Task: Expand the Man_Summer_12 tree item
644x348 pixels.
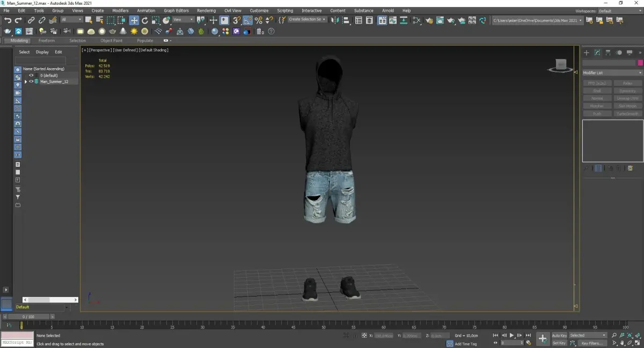Action: click(26, 82)
